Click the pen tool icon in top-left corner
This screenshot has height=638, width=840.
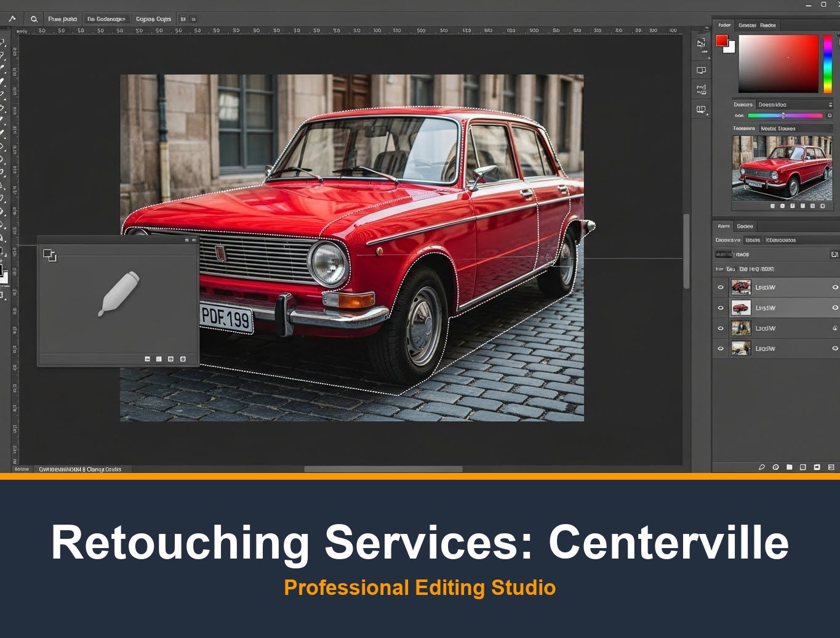[x=12, y=19]
